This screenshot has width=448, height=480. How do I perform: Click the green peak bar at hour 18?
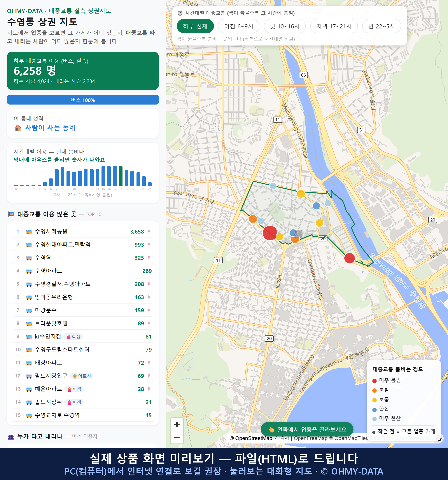pyautogui.click(x=121, y=176)
